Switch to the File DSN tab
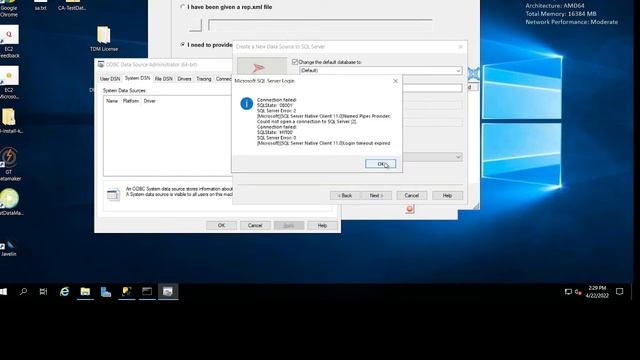Screen dimensions: 640x360 (x=164, y=79)
